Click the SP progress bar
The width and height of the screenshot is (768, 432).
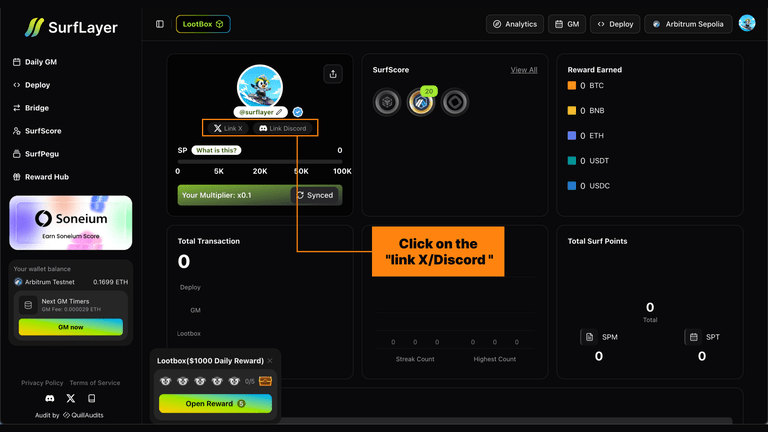260,161
